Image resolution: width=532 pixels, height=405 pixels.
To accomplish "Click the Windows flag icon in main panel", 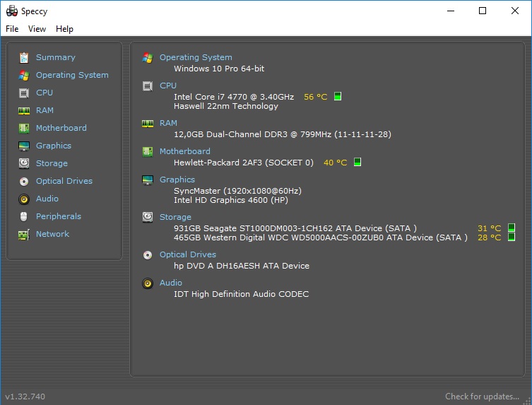I will click(148, 58).
